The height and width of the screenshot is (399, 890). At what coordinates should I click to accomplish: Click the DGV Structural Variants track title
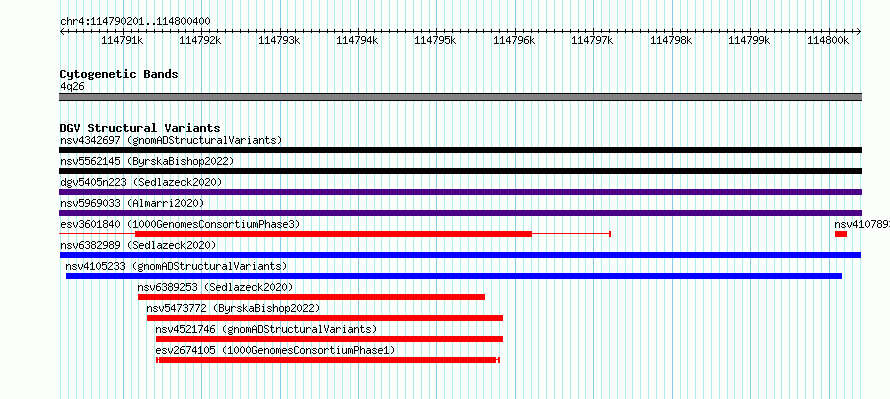[x=140, y=128]
